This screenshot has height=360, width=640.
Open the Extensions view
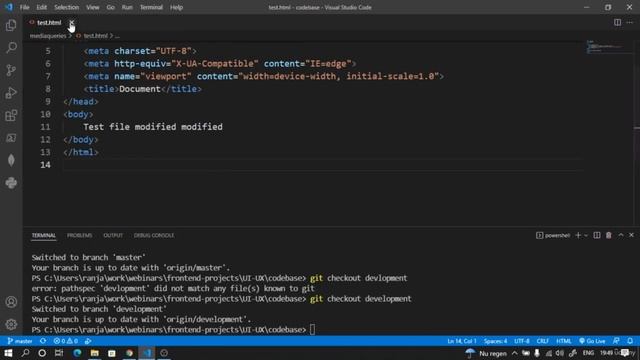pos(11,116)
